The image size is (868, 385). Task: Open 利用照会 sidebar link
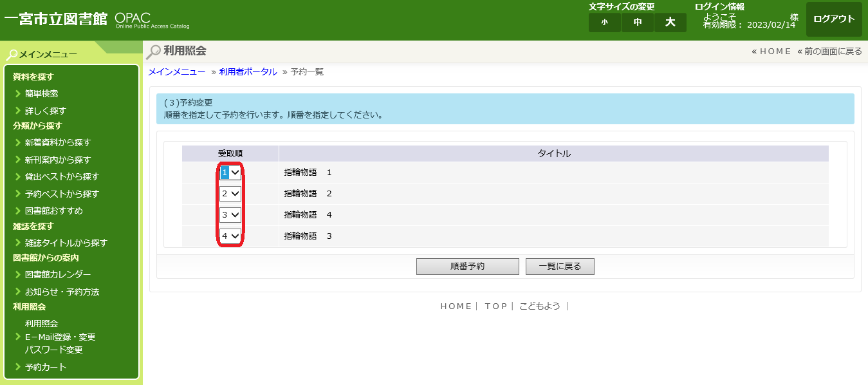tap(42, 324)
